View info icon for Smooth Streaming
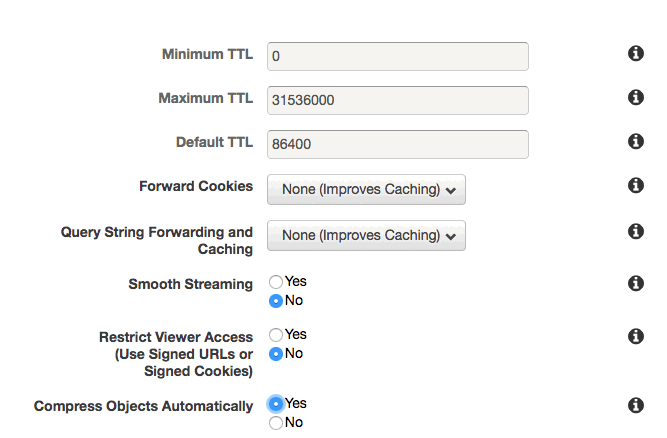Screen dimensions: 667x438 (x=636, y=283)
